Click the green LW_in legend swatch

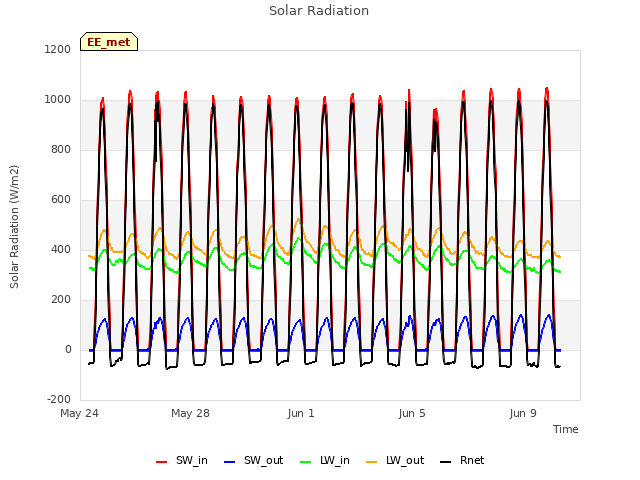[x=305, y=462]
